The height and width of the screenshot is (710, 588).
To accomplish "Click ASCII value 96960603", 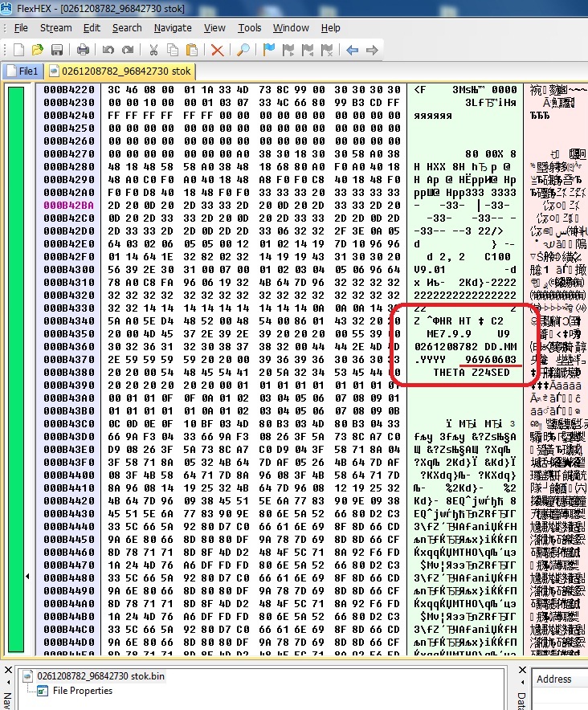I will tap(491, 360).
